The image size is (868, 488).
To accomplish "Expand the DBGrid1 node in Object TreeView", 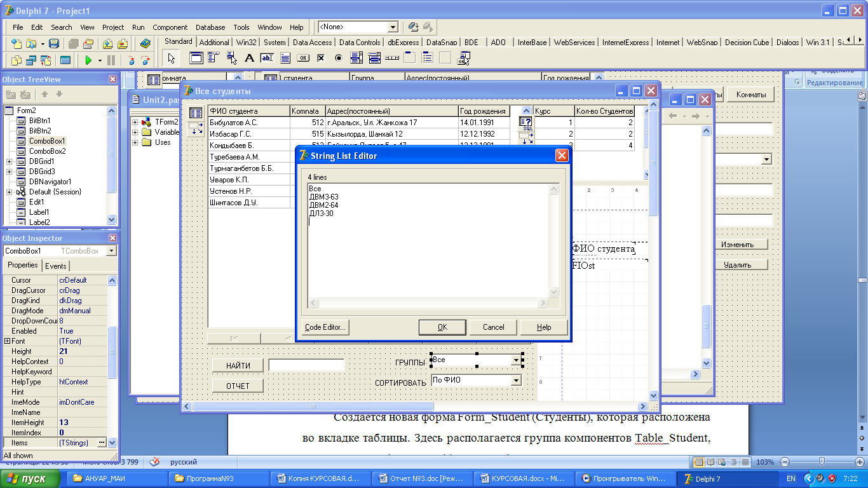I will (x=9, y=161).
